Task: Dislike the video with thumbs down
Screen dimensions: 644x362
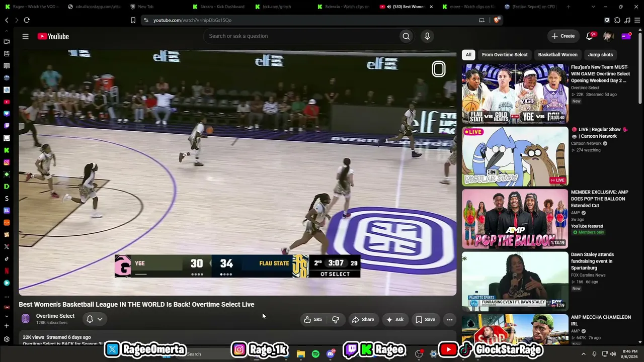Action: click(x=336, y=319)
